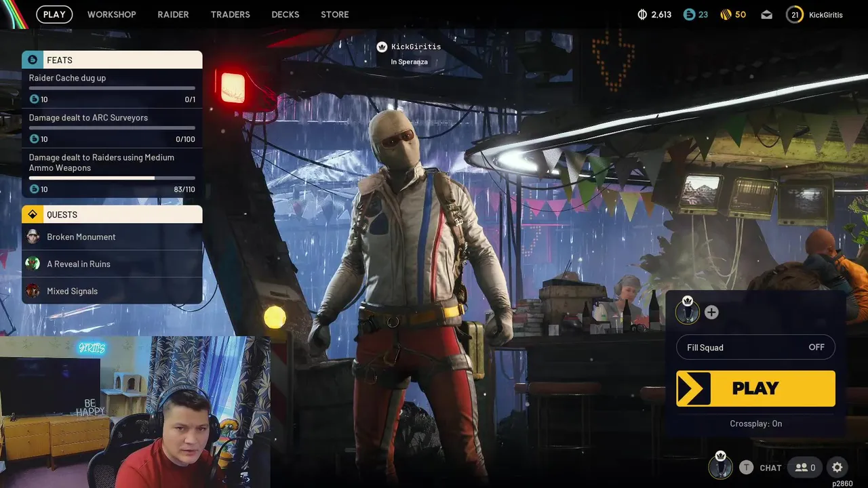This screenshot has width=868, height=488.
Task: Click the T key chat icon
Action: coord(746,467)
